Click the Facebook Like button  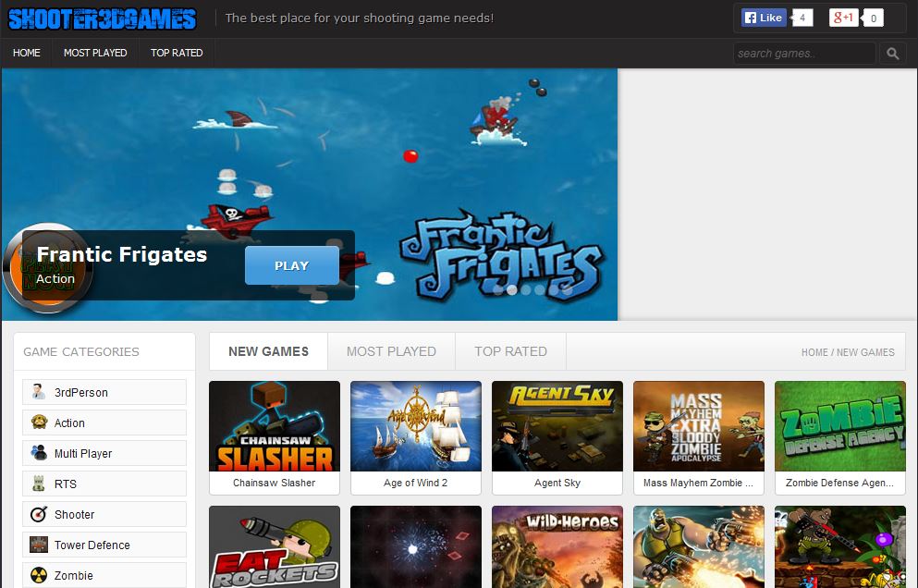(763, 18)
